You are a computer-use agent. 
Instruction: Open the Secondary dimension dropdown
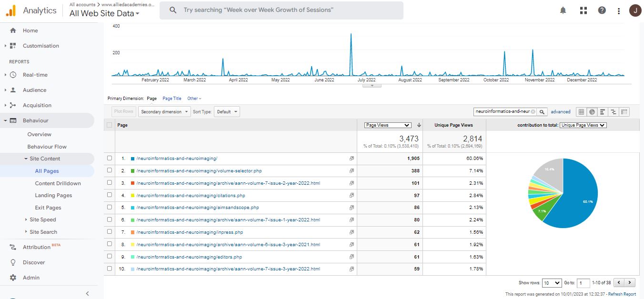(x=164, y=112)
